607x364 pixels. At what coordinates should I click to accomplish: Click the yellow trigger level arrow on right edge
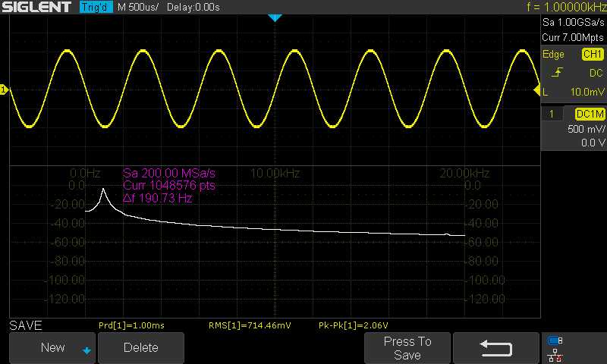(537, 91)
